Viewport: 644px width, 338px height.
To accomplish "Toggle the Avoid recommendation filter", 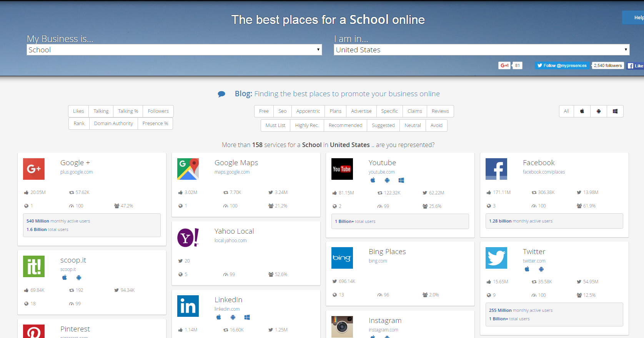I will tap(436, 125).
